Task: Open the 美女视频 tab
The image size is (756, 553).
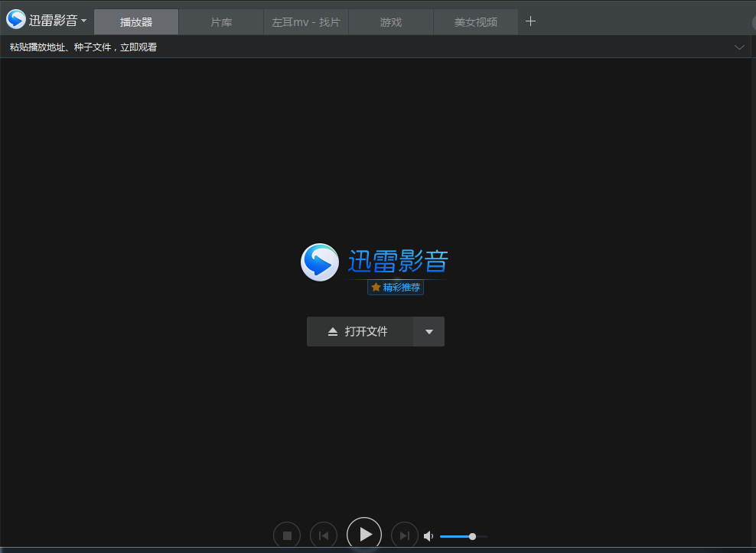Action: [x=476, y=21]
